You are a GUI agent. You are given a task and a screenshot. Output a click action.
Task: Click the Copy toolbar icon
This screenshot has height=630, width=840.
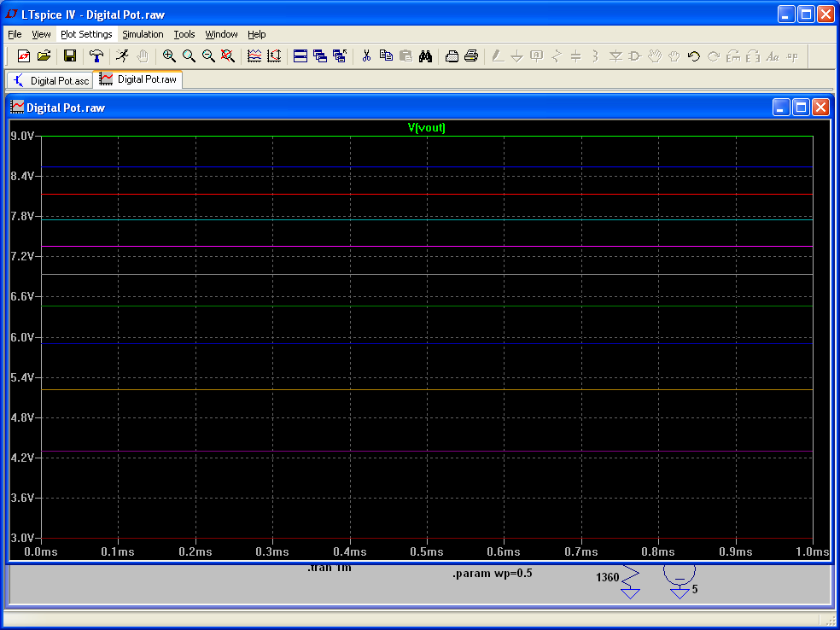tap(386, 55)
